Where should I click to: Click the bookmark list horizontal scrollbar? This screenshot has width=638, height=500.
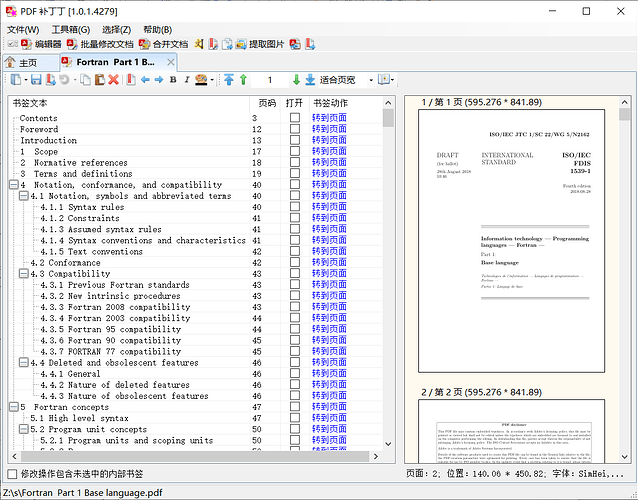pyautogui.click(x=195, y=456)
